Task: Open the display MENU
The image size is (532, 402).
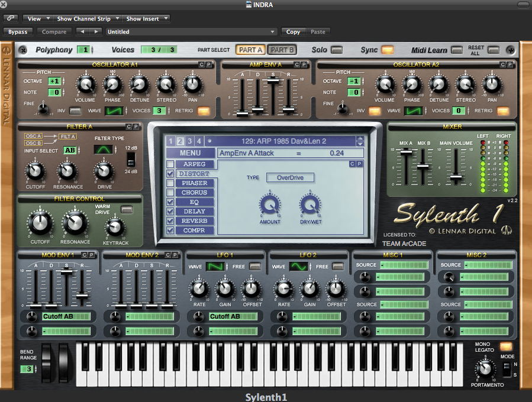Action: tap(191, 153)
